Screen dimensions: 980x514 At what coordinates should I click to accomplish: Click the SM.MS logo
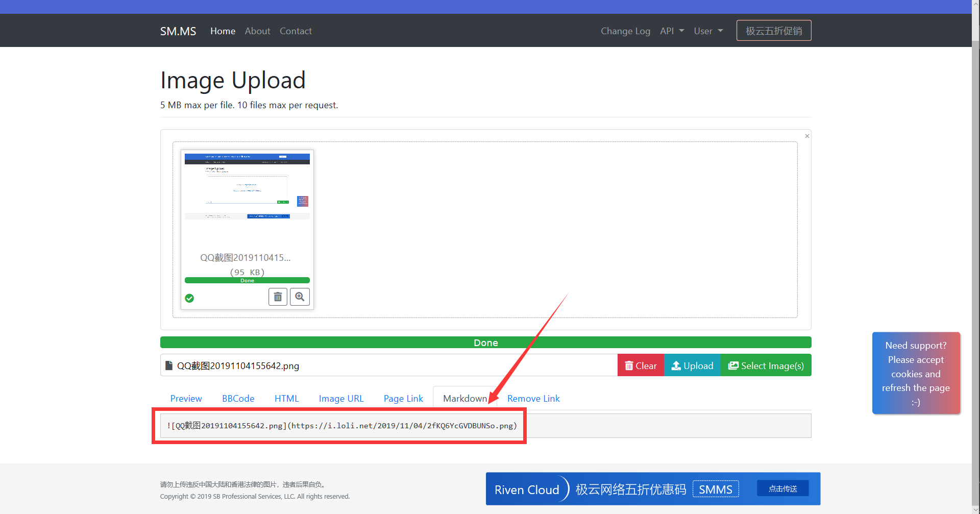point(178,31)
